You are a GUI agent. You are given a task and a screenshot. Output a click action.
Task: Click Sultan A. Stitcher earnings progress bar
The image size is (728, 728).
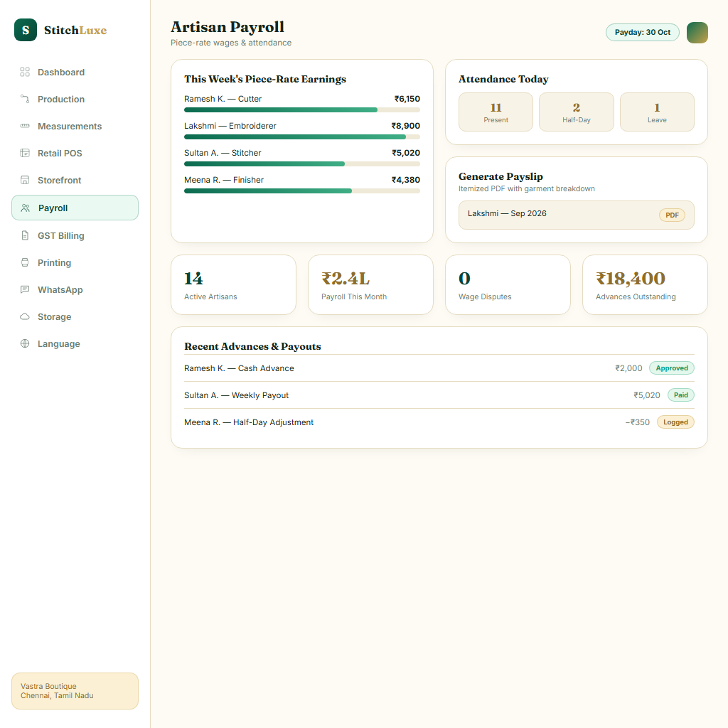(301, 164)
